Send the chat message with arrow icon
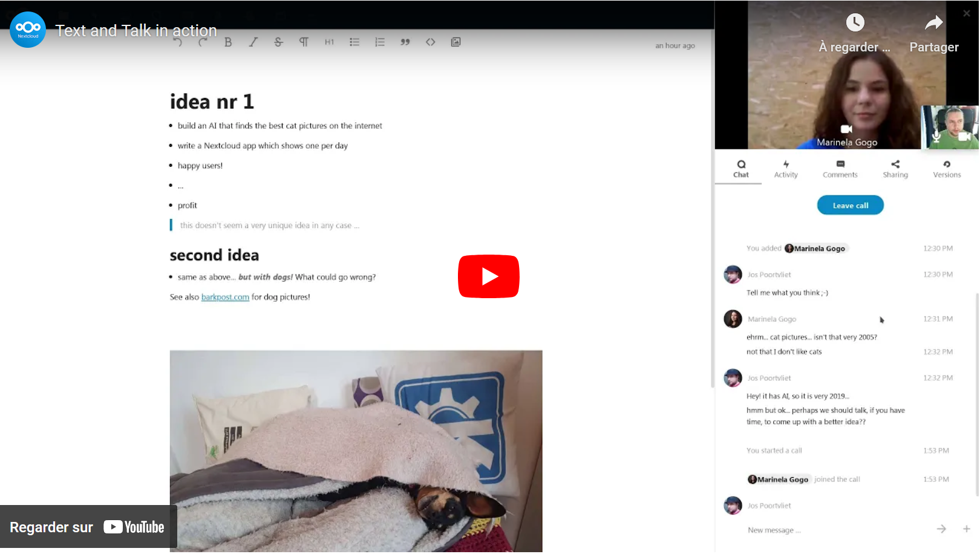 [941, 529]
